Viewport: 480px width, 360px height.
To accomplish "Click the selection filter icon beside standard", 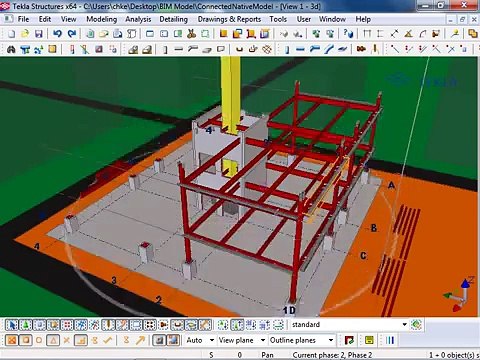I will click(417, 324).
